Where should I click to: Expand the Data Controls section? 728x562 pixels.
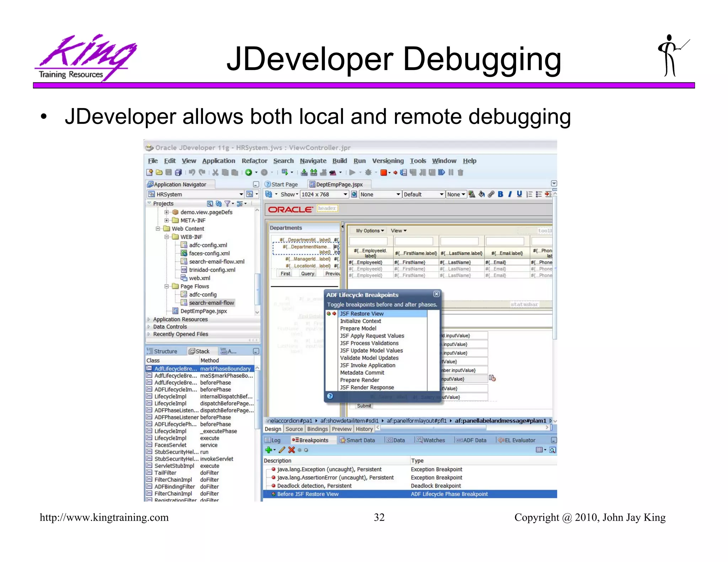[149, 327]
